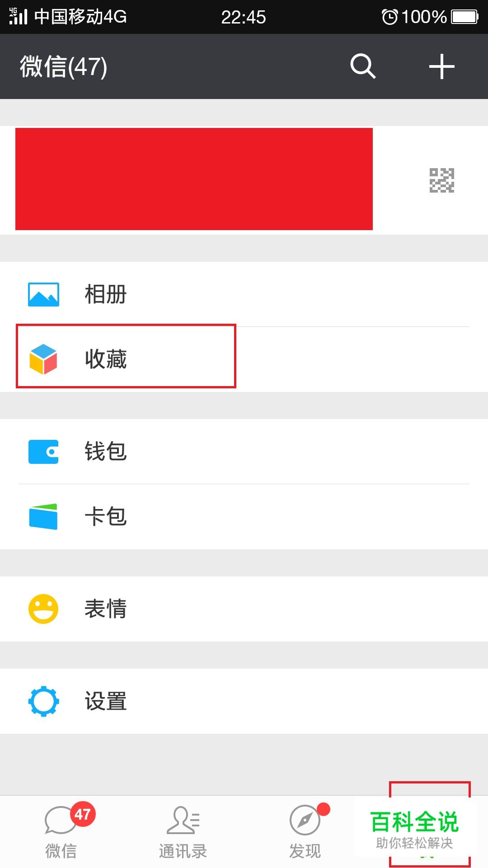The image size is (488, 868).
Task: Show my QR code icon
Action: tap(441, 180)
